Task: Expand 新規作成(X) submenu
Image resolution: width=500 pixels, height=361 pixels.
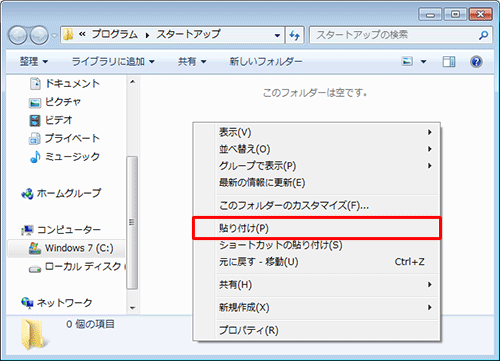Action: pyautogui.click(x=317, y=307)
